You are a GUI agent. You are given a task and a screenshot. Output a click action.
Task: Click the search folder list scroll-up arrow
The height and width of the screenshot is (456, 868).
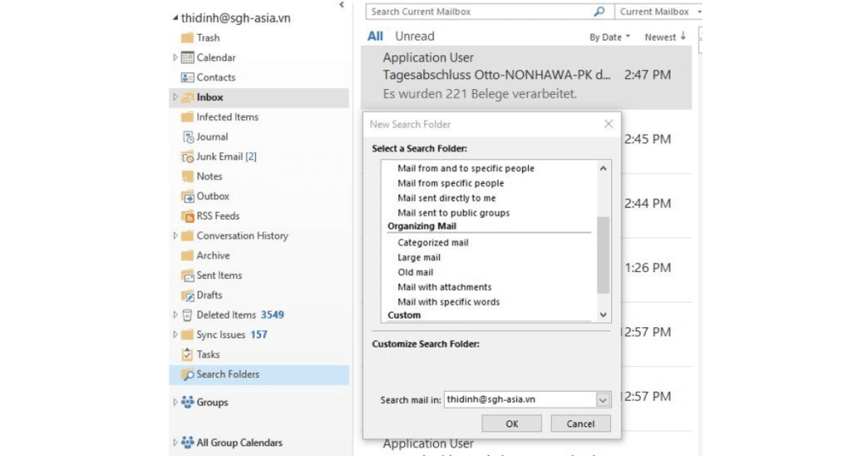point(604,168)
